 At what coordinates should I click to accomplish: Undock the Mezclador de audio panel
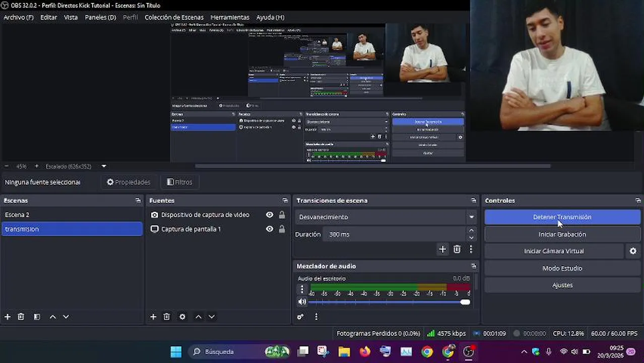coord(473,266)
